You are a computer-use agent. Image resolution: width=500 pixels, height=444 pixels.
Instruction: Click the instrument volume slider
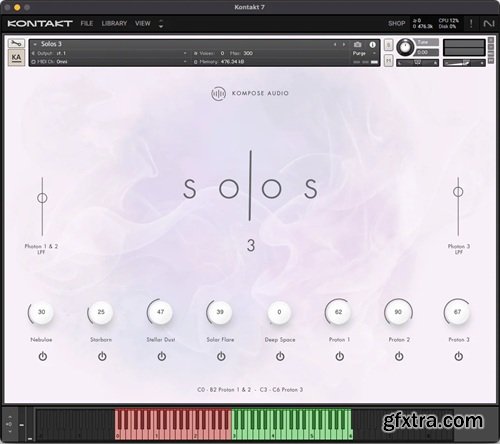pyautogui.click(x=464, y=63)
